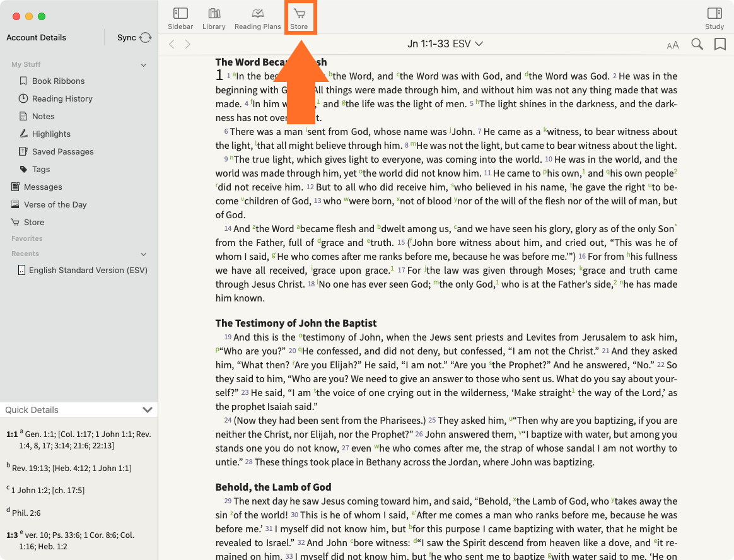Click the Highlights marker icon

point(23,134)
